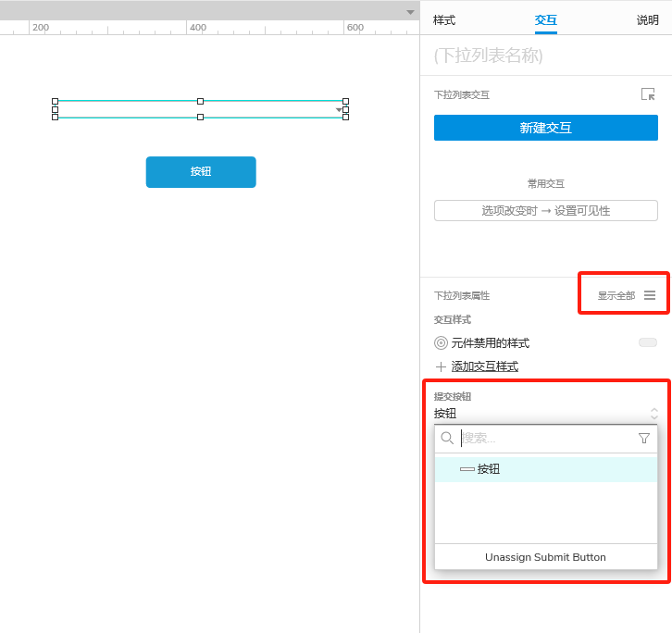The width and height of the screenshot is (672, 633).
Task: Open the 交互 tab
Action: pyautogui.click(x=545, y=20)
